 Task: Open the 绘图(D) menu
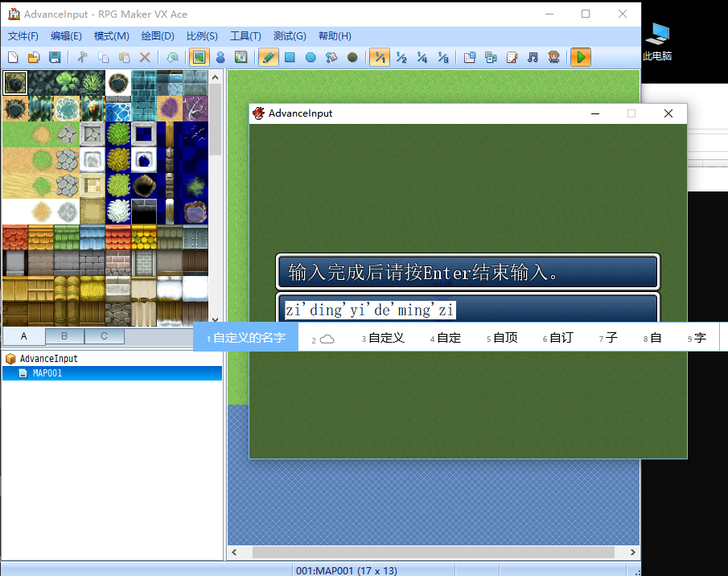tap(158, 35)
